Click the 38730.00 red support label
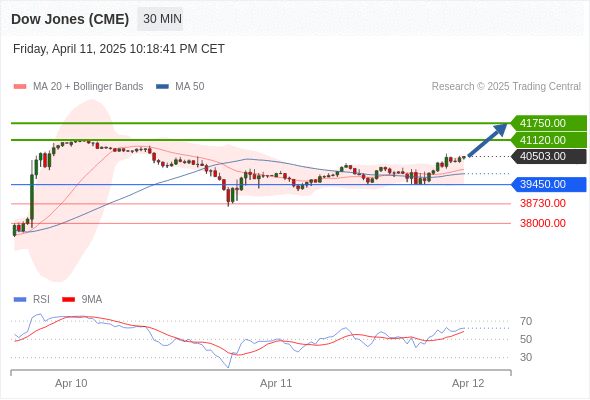Viewport: 590px width, 400px height. coord(543,204)
